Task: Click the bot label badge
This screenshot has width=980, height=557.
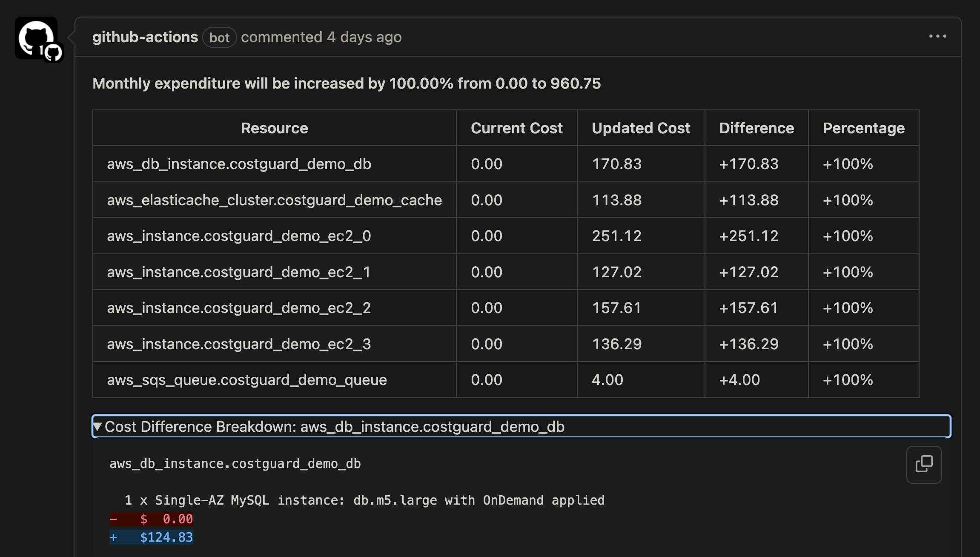Action: [x=219, y=37]
